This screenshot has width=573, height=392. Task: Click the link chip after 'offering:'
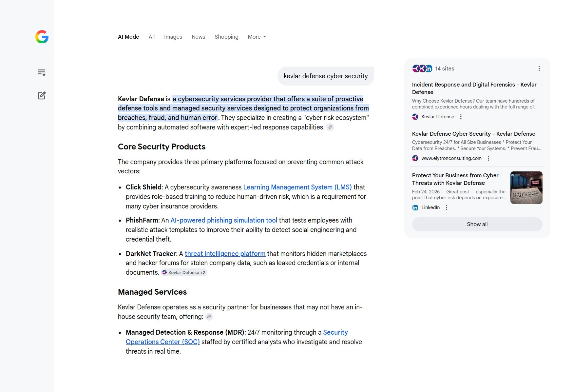pyautogui.click(x=209, y=317)
